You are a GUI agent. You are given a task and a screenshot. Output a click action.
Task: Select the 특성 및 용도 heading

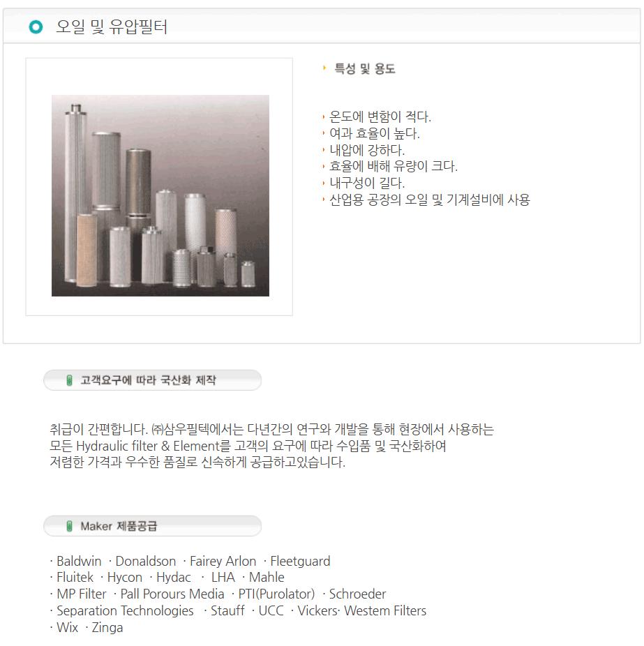(x=365, y=68)
